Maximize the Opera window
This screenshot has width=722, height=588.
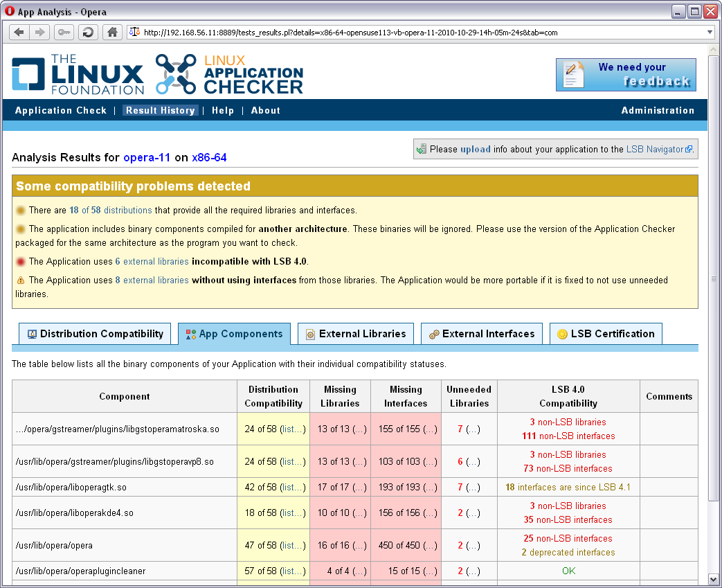pyautogui.click(x=694, y=12)
